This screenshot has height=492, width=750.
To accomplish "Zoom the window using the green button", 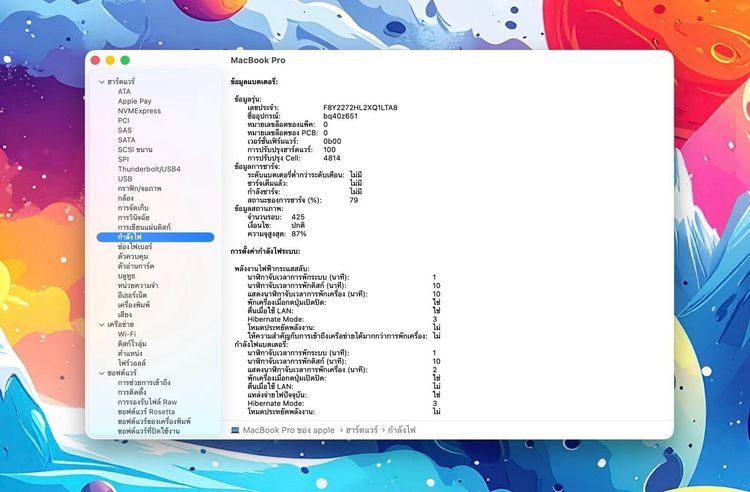I will [x=125, y=60].
